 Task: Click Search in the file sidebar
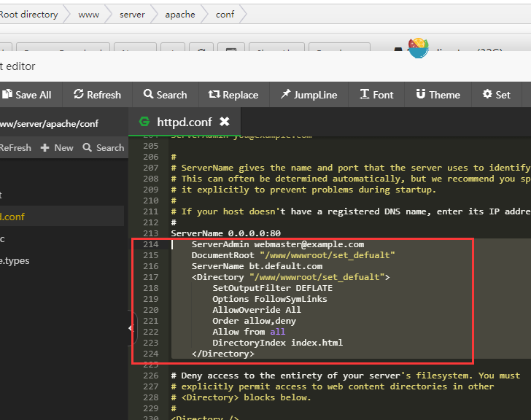pyautogui.click(x=104, y=147)
